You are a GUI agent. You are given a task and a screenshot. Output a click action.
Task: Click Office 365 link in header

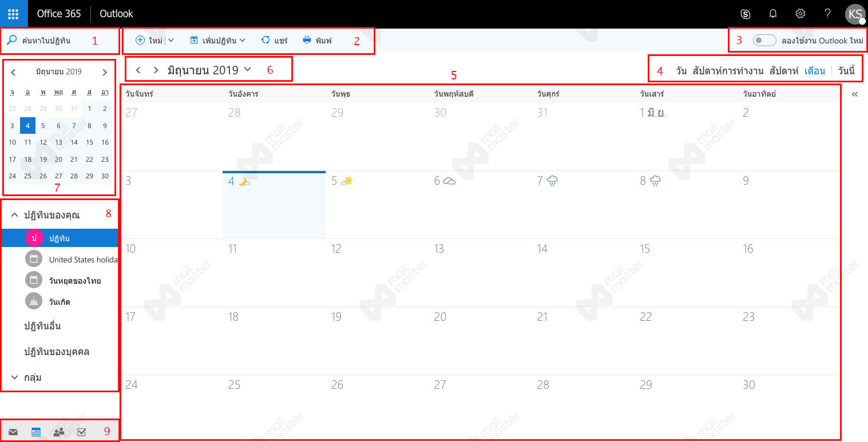[x=59, y=14]
